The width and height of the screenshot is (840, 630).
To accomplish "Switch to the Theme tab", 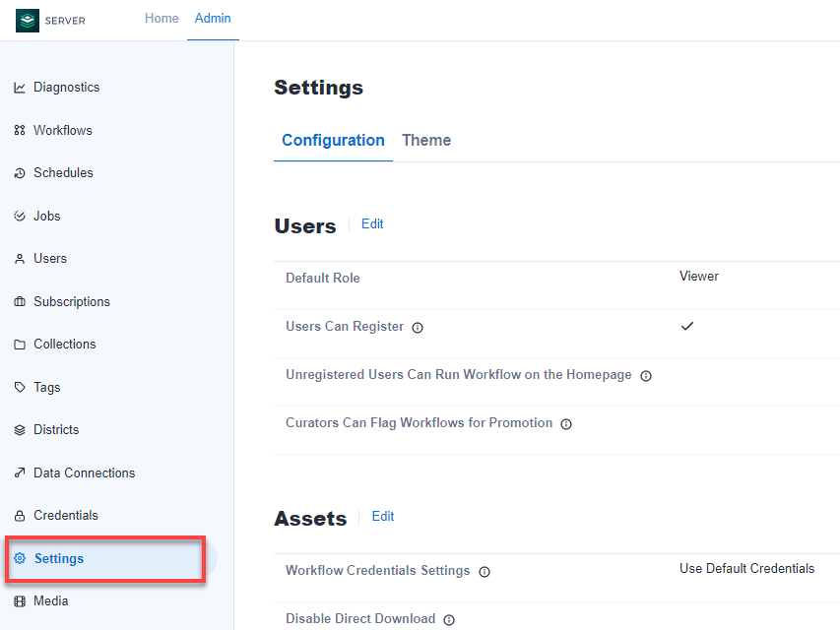I will point(426,141).
